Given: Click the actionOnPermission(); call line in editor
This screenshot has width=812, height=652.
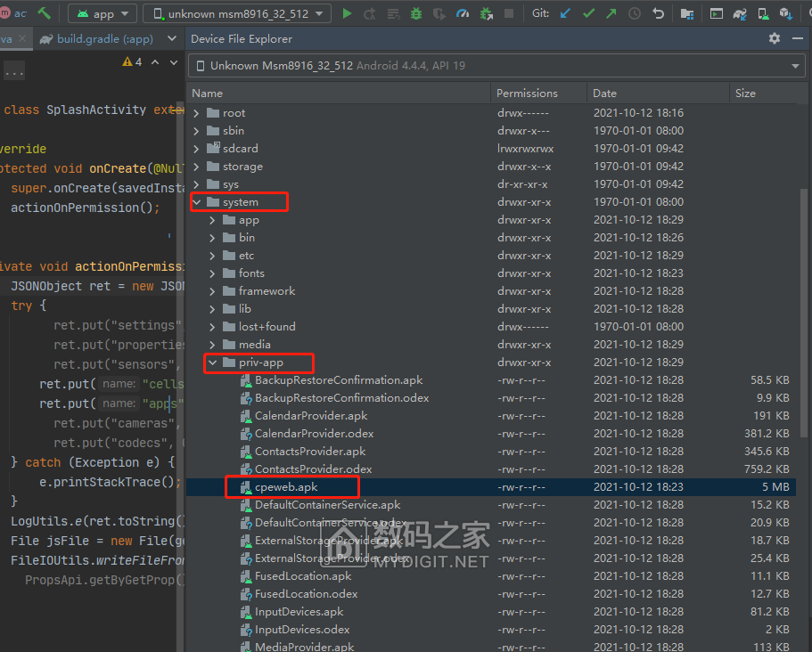Looking at the screenshot, I should tap(85, 208).
